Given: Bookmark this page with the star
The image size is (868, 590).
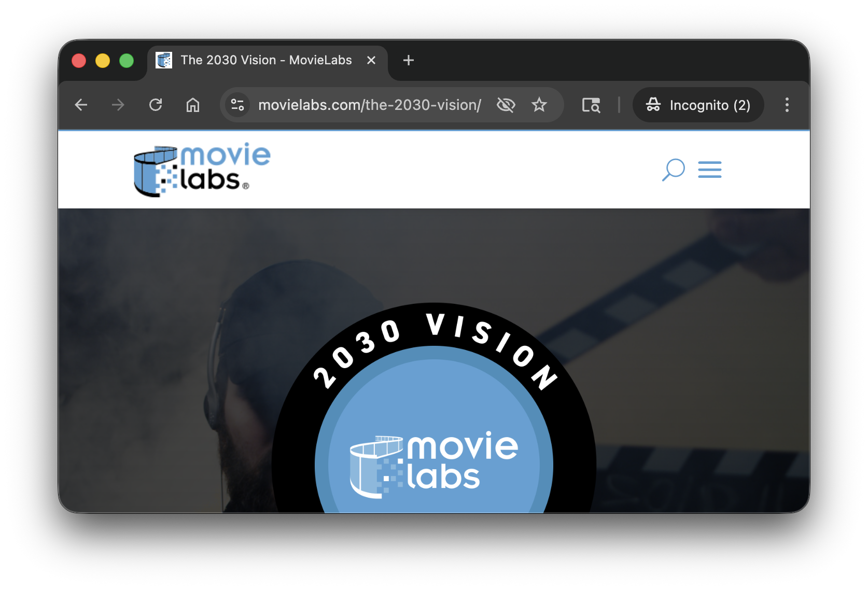Looking at the screenshot, I should click(x=539, y=105).
